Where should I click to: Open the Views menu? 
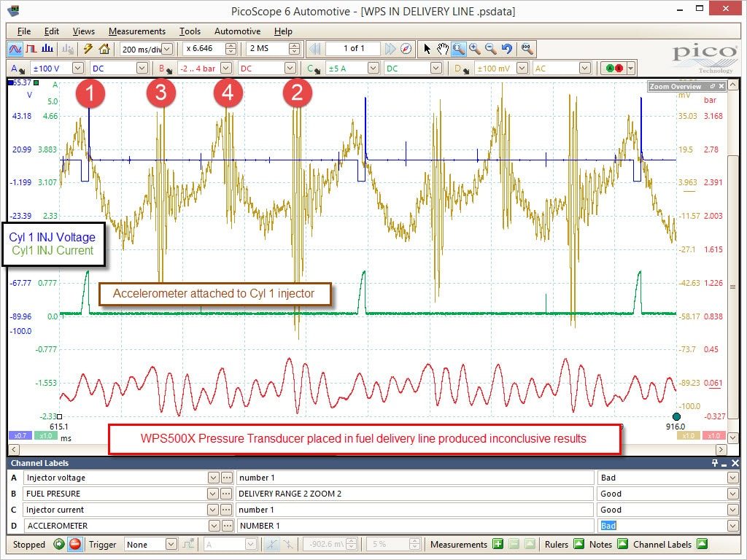83,31
